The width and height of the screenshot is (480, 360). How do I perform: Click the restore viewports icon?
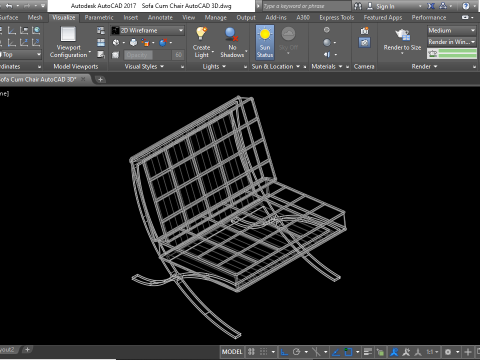click(x=101, y=55)
